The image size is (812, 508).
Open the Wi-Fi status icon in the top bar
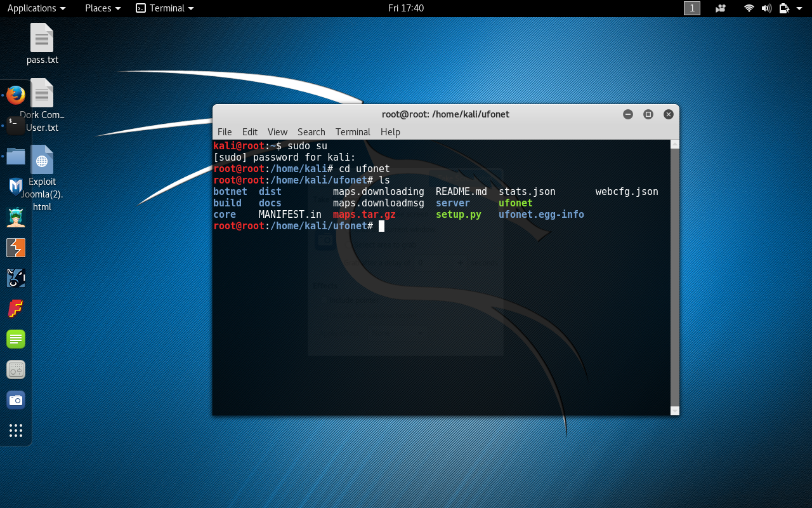click(x=749, y=8)
